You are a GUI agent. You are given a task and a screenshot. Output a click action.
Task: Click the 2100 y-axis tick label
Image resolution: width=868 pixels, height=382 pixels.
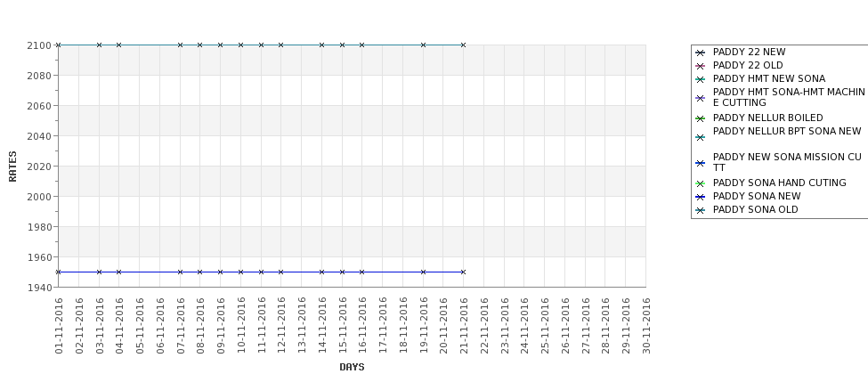(x=39, y=45)
